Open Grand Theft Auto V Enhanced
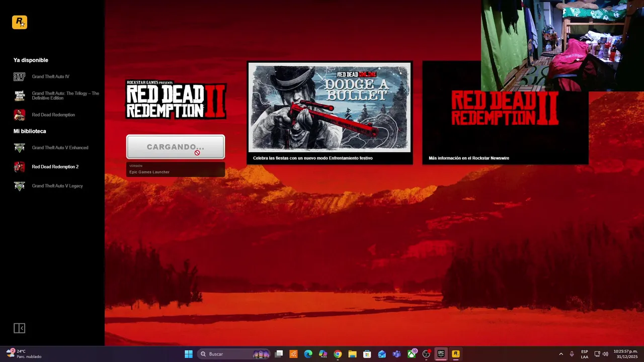 pyautogui.click(x=60, y=148)
